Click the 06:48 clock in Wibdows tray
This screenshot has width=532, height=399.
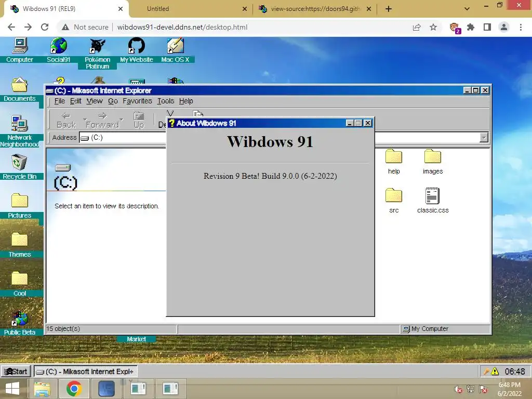coord(515,371)
